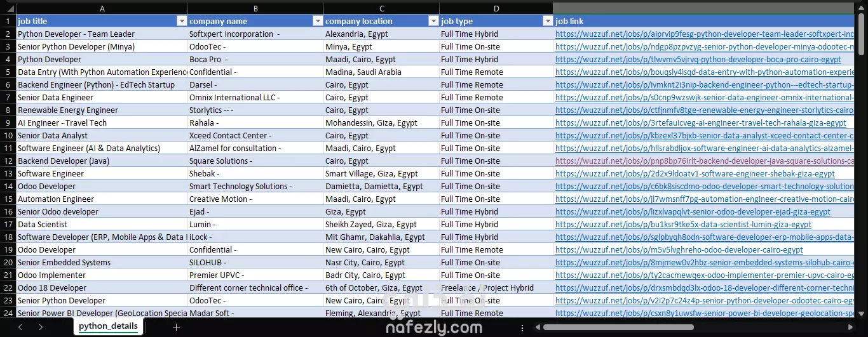The image size is (868, 337).
Task: Click the cell 'Freelance / Project Hybrid'
Action: [x=496, y=287]
